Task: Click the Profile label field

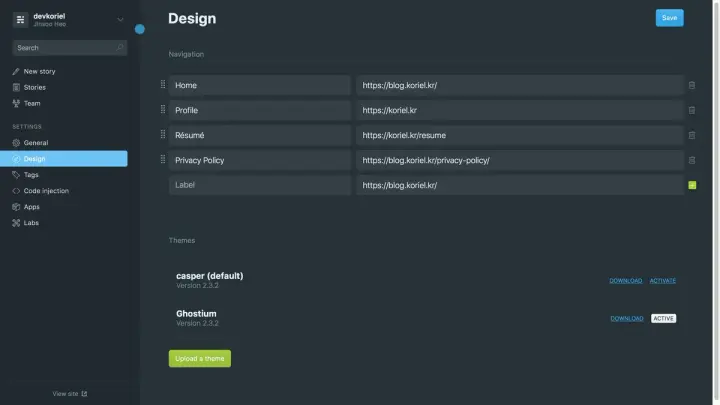Action: coord(260,110)
